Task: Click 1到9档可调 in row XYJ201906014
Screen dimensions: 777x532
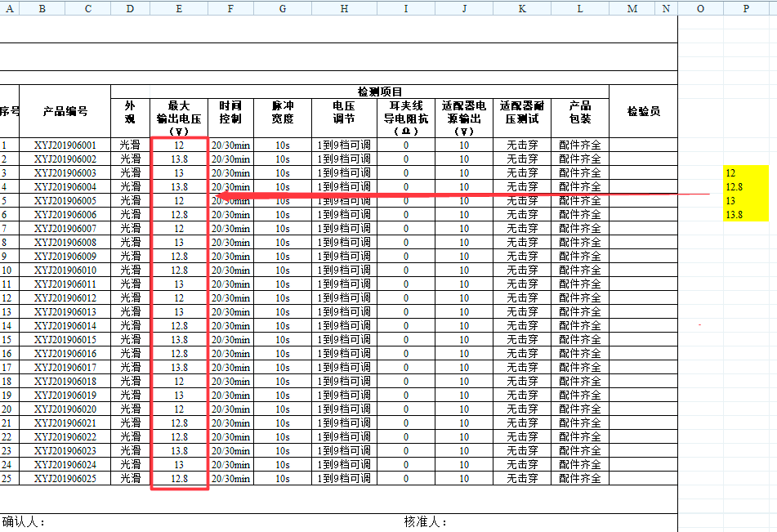Action: point(345,326)
